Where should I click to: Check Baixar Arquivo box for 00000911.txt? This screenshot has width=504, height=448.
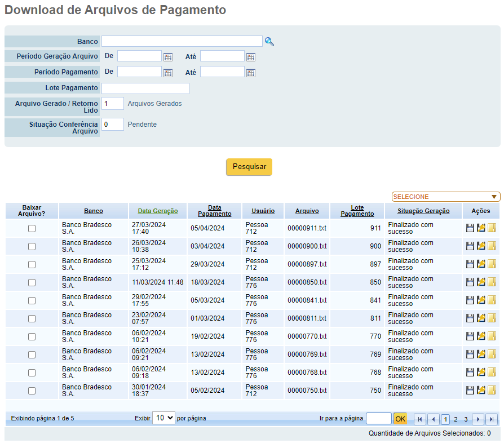32,228
